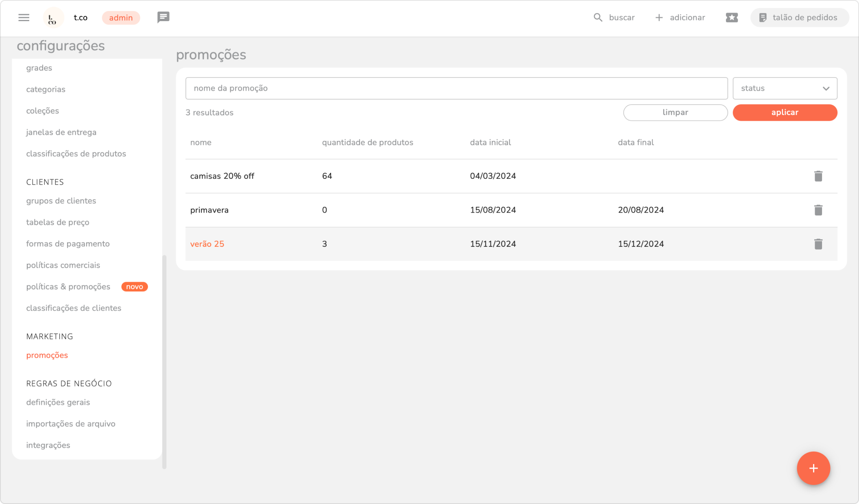Viewport: 859px width, 504px height.
Task: Click the sidebar vertical scrollbar
Action: [x=164, y=361]
